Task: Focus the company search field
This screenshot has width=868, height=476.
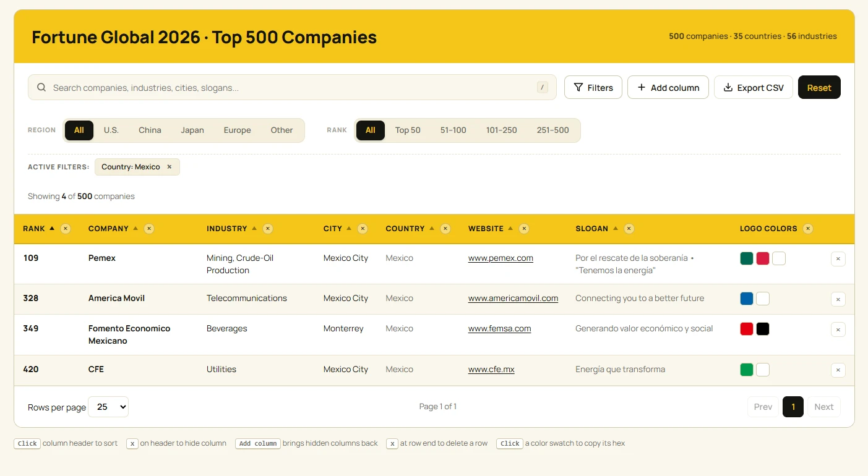Action: tap(292, 87)
